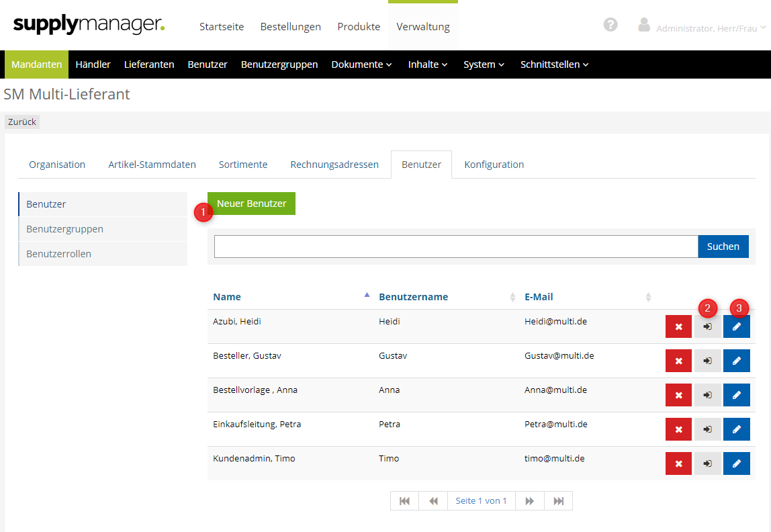The image size is (771, 532).
Task: Delete user Einkaufsleitung, Petra
Action: [678, 429]
